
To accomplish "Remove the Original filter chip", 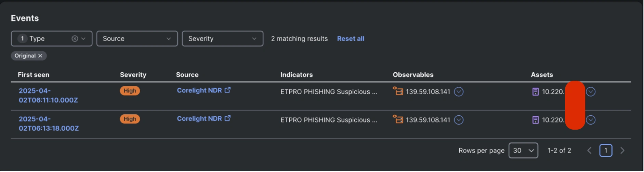I will [40, 56].
